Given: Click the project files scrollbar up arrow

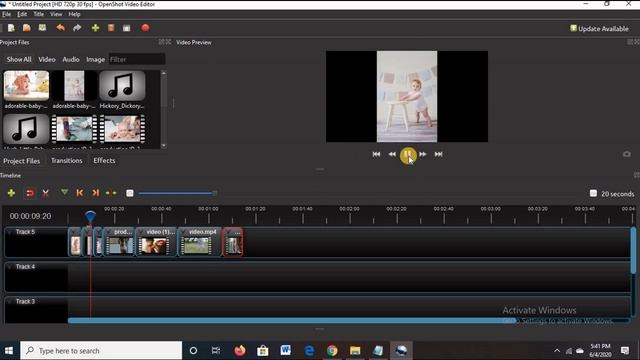Looking at the screenshot, I should (164, 73).
